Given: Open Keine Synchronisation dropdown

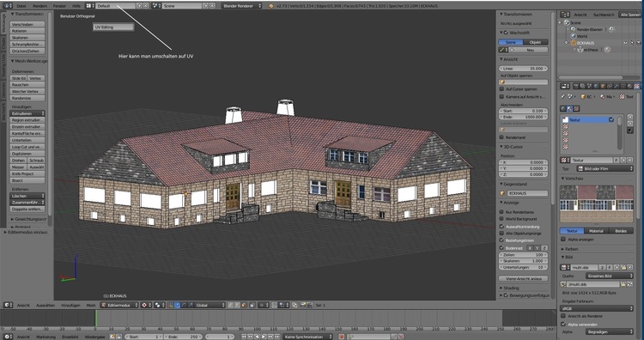Looking at the screenshot, I should pyautogui.click(x=307, y=337).
